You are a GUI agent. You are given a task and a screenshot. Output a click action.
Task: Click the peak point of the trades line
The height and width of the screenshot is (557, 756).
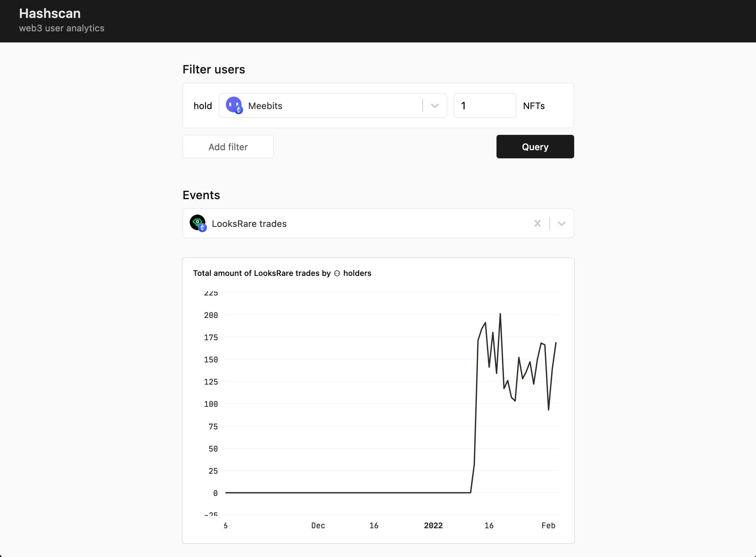coord(500,314)
